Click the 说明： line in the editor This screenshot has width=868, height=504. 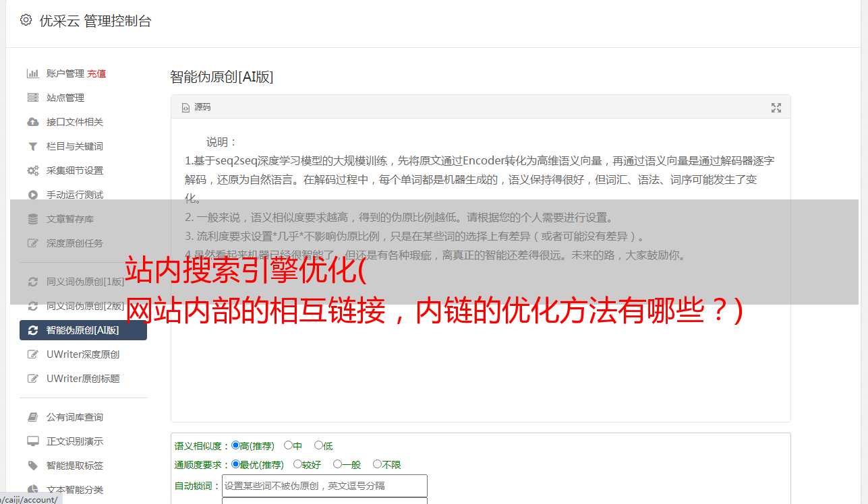pos(222,142)
